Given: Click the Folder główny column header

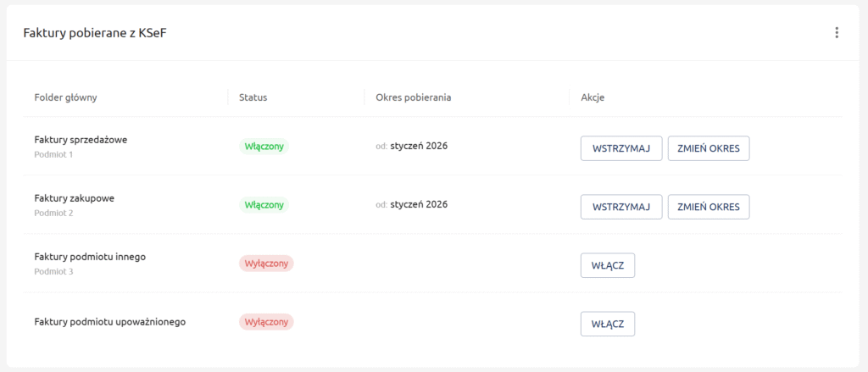Looking at the screenshot, I should [65, 97].
